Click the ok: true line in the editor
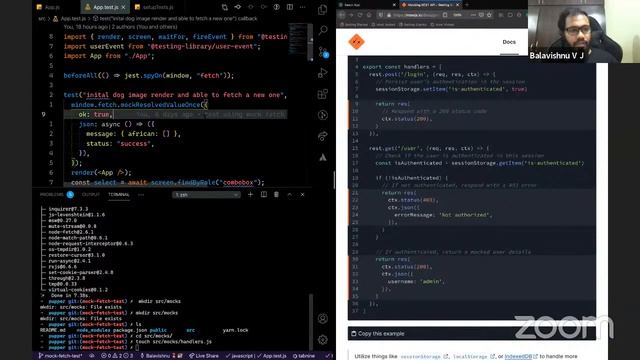 [176, 115]
